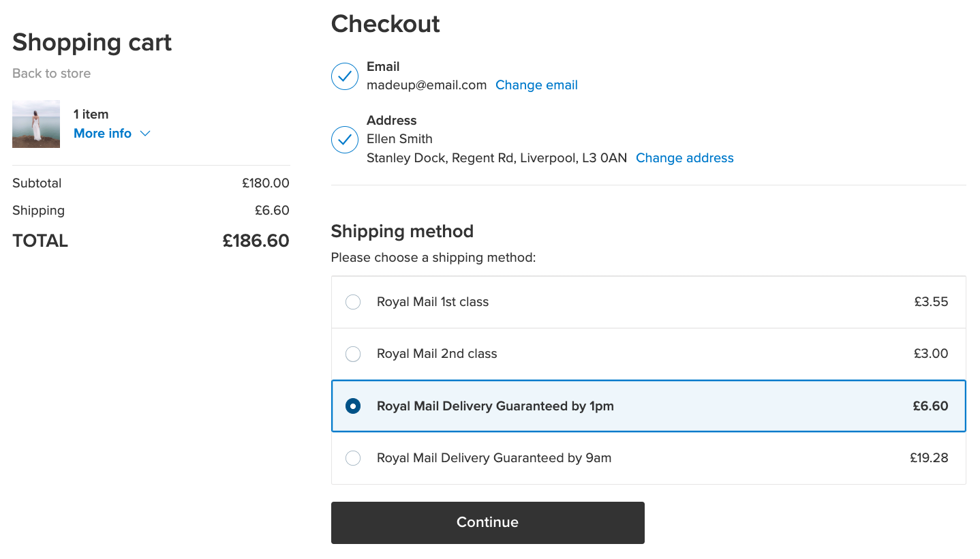Click the Address confirmation checkmark icon
This screenshot has height=559, width=980.
click(345, 139)
